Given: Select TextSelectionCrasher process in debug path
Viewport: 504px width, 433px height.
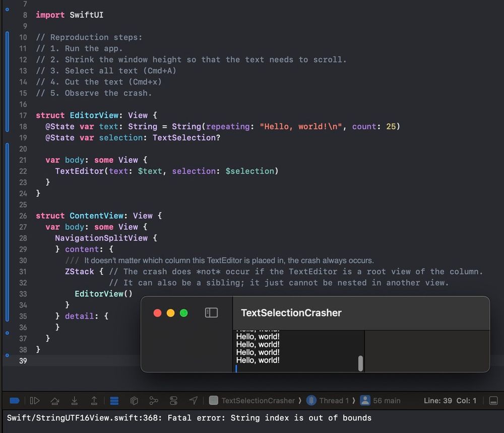Looking at the screenshot, I should [252, 401].
